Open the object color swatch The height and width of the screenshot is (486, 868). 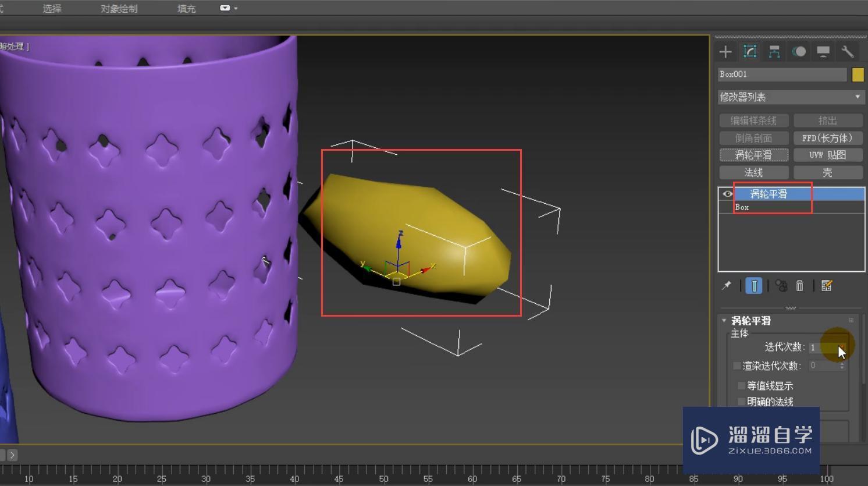tap(858, 75)
